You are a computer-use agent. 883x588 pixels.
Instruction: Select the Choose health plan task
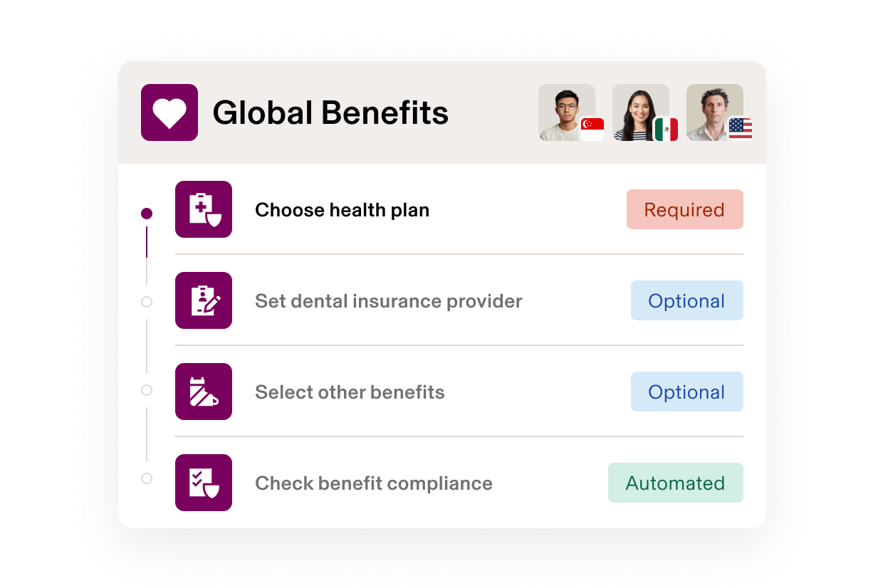(342, 209)
